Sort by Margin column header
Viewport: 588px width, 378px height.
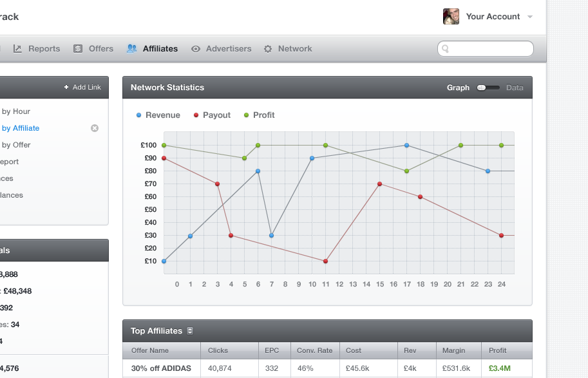tap(459, 350)
